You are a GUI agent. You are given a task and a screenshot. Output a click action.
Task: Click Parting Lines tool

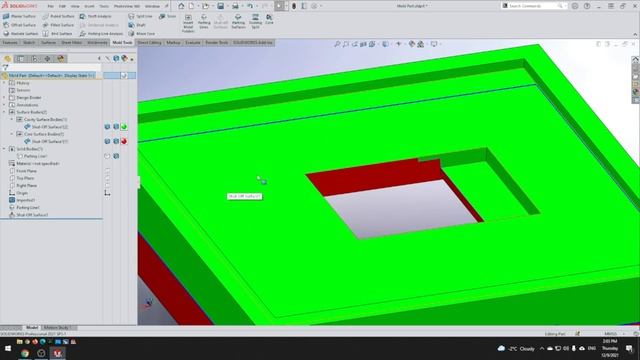pyautogui.click(x=204, y=21)
